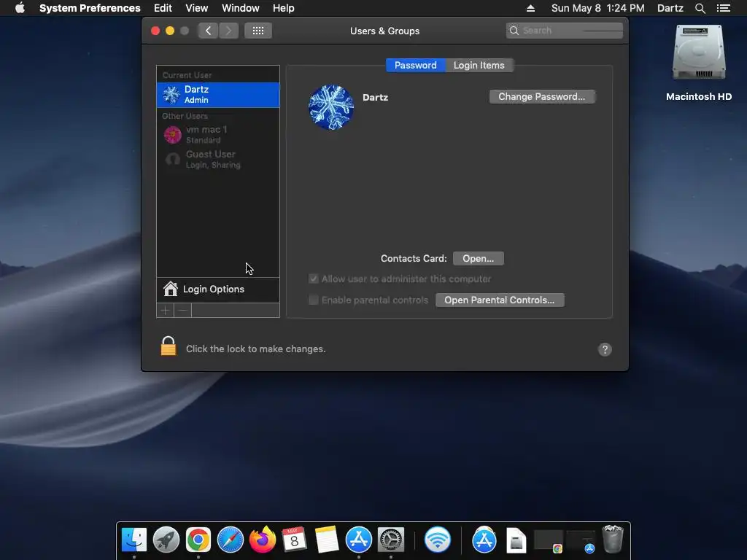The height and width of the screenshot is (560, 747).
Task: Open the Help menu
Action: click(284, 8)
